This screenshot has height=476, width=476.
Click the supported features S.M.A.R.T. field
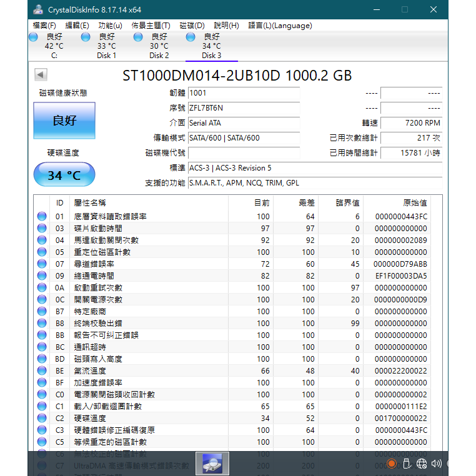click(x=315, y=183)
